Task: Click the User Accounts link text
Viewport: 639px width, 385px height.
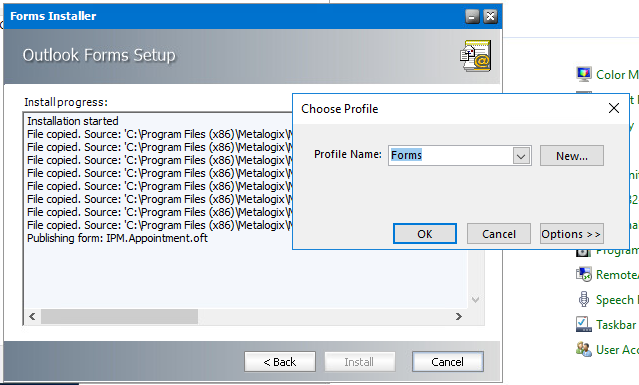Action: (617, 350)
